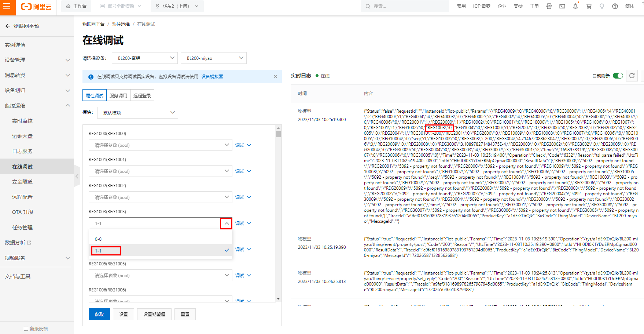Open the 华东2（上海） region selector
This screenshot has width=644, height=334.
[x=177, y=6]
